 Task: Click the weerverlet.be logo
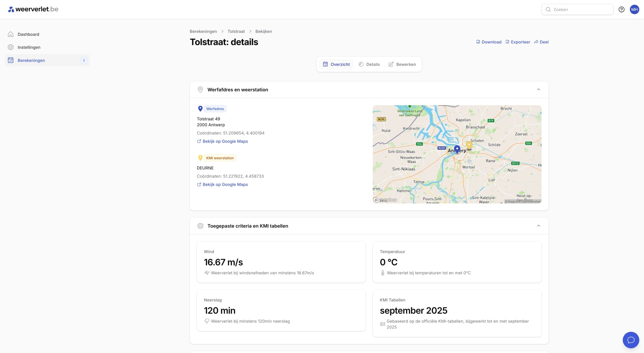coord(33,9)
